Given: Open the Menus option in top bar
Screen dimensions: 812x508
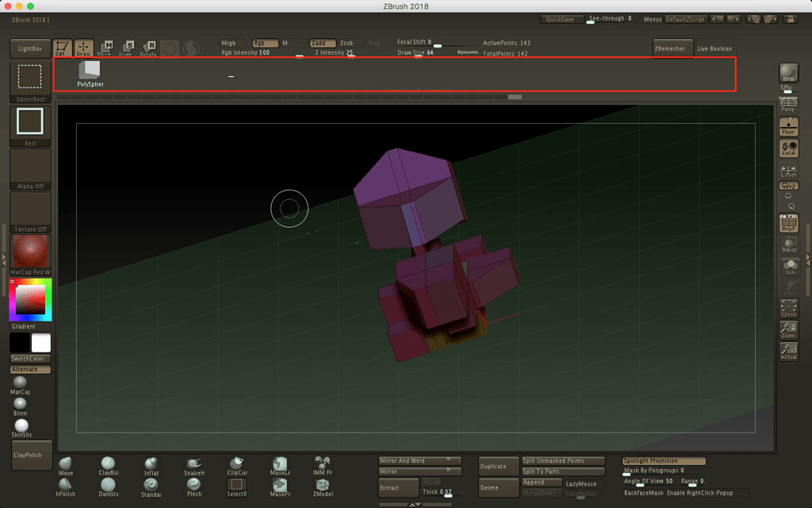Looking at the screenshot, I should (653, 19).
